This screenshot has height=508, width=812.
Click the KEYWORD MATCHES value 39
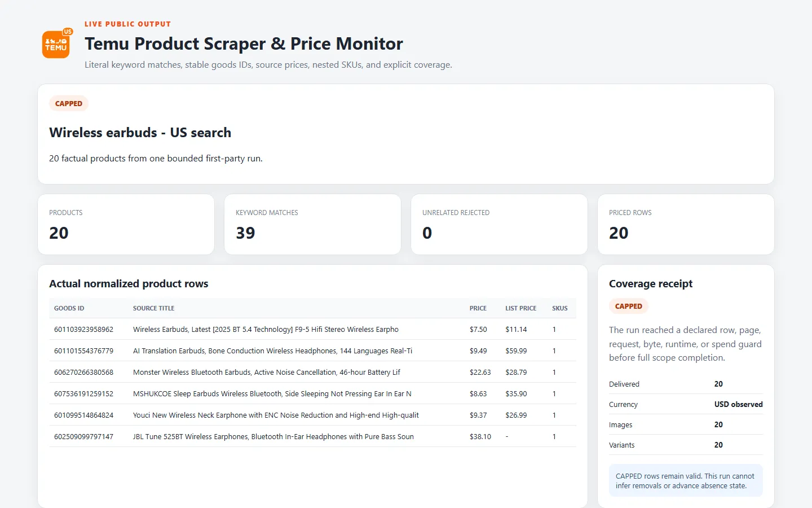(245, 233)
